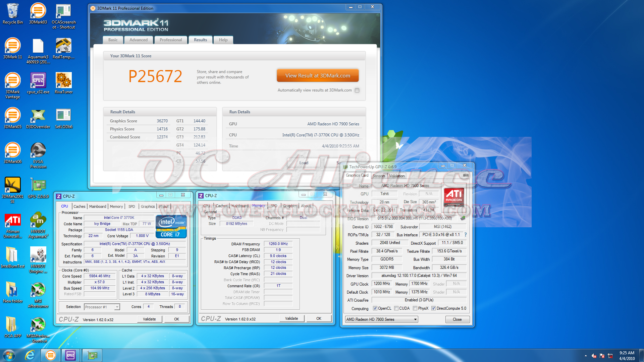Launch the RealTemp desktop shortcut

63,48
